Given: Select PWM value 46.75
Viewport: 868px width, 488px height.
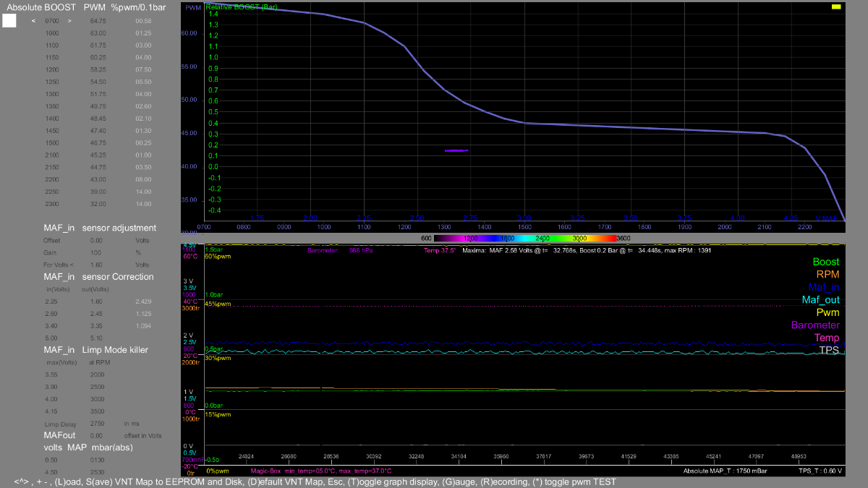Looking at the screenshot, I should [98, 142].
